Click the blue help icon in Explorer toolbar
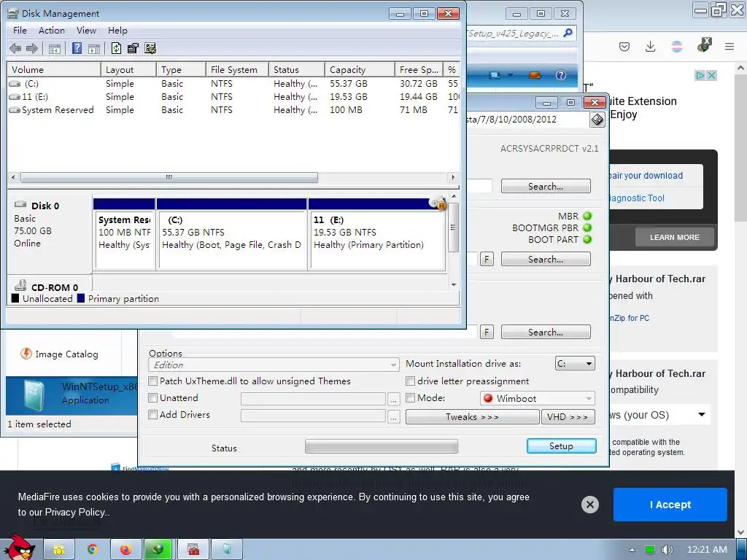Viewport: 747px width, 560px height. click(561, 75)
